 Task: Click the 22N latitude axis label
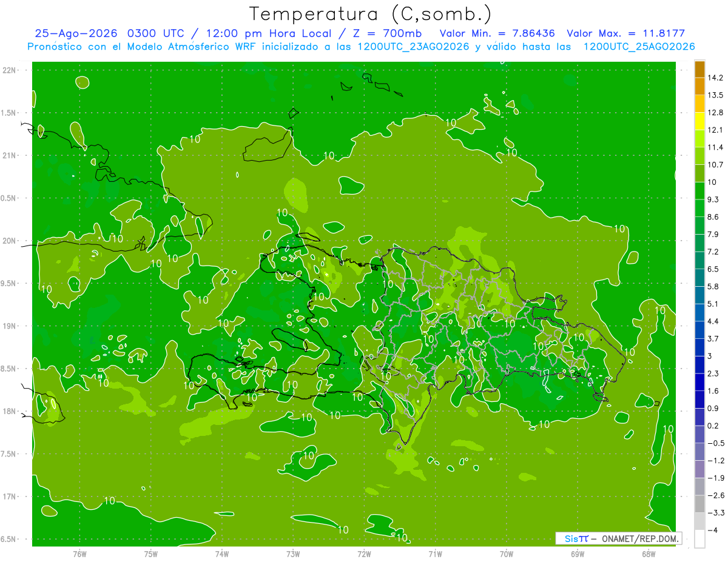(10, 70)
